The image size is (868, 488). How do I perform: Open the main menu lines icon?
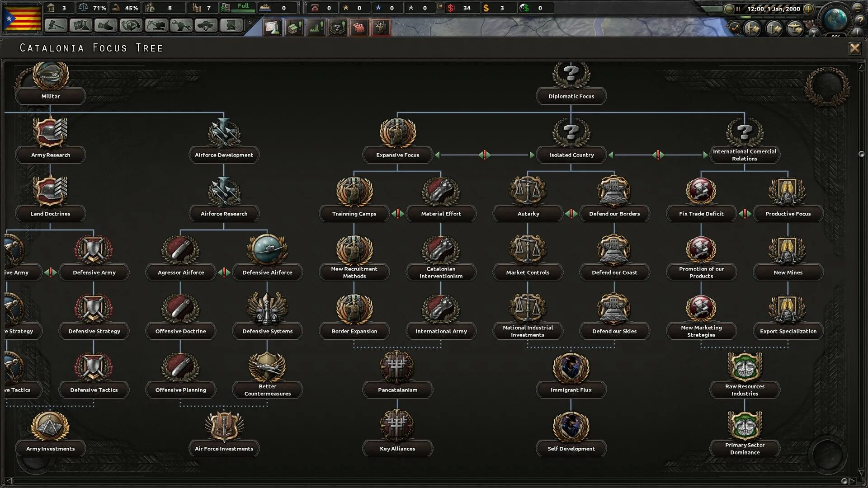coord(858,7)
